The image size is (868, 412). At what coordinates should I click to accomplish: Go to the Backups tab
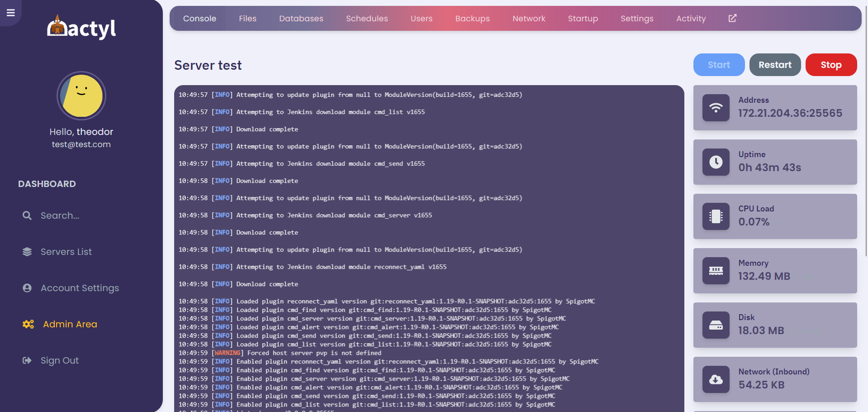[x=472, y=19]
